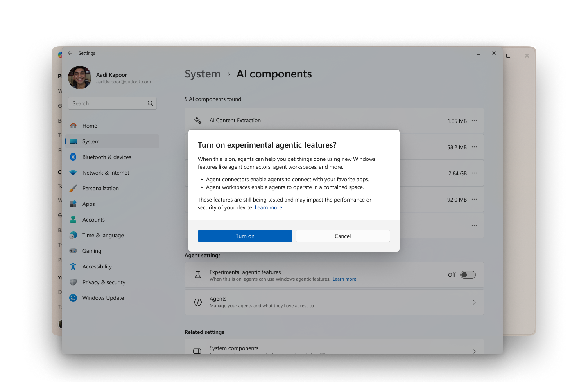Click the "Related settings" heading
This screenshot has height=382, width=588.
(204, 332)
